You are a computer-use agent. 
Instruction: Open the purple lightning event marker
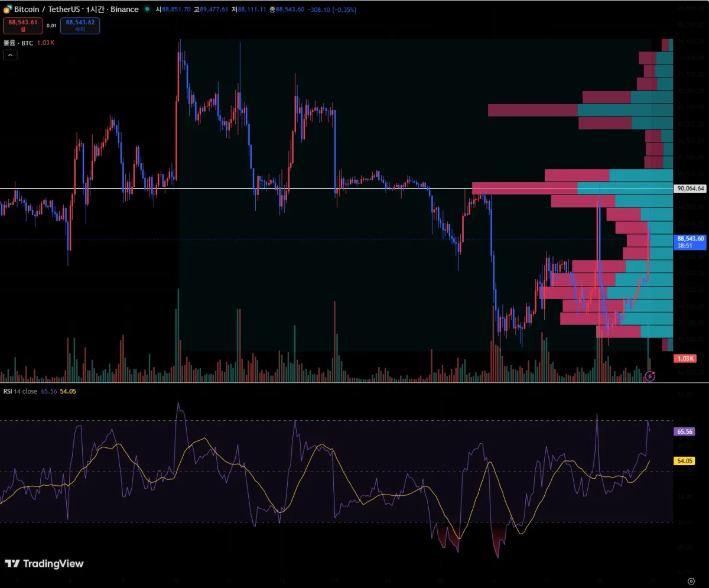650,376
